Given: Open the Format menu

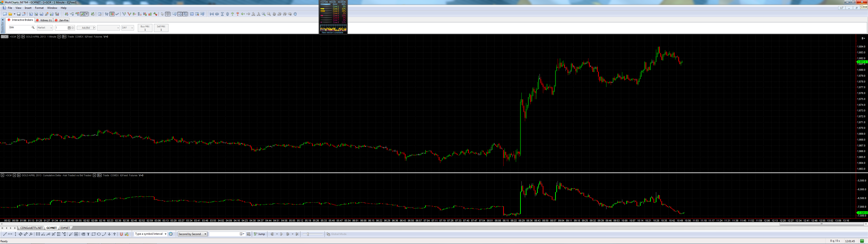Looking at the screenshot, I should pyautogui.click(x=39, y=8).
